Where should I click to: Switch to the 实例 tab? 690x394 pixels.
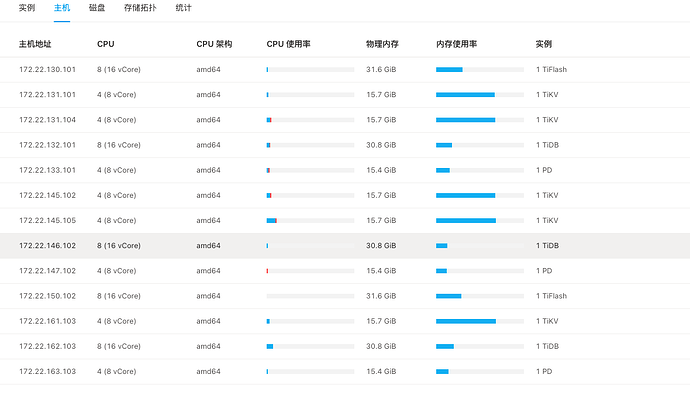(x=27, y=8)
